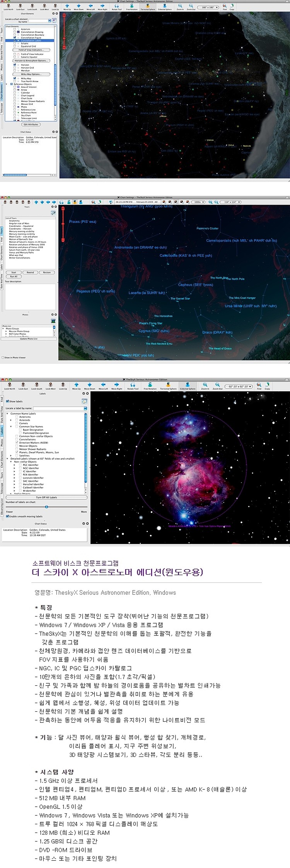290x868 pixels.
Task: Click Move Right arrow in Chart Elements window toolbar
Action: point(102,7)
